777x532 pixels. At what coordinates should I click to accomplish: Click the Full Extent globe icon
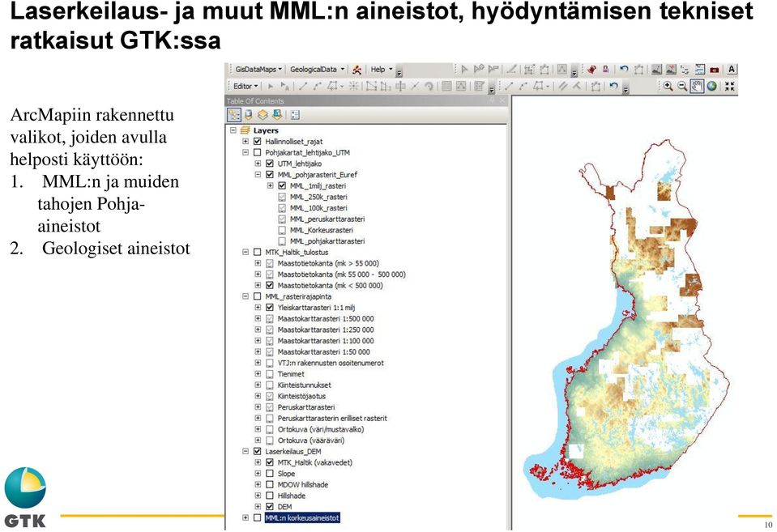(x=712, y=86)
